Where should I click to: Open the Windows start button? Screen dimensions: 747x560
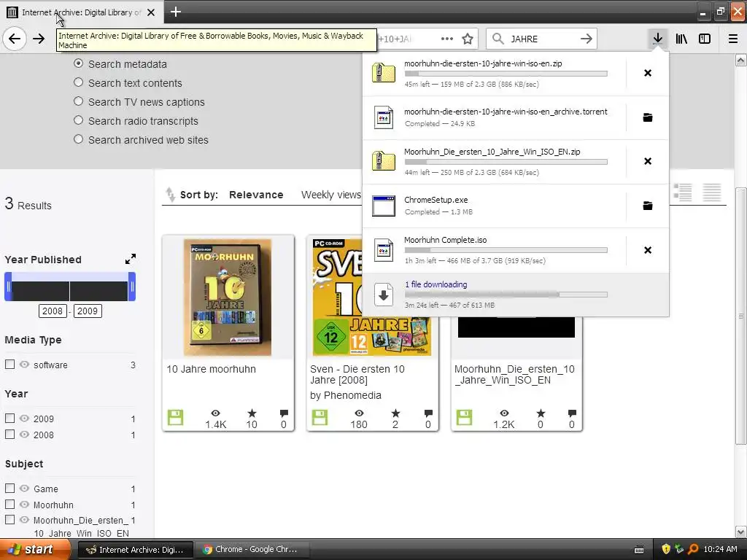point(35,549)
